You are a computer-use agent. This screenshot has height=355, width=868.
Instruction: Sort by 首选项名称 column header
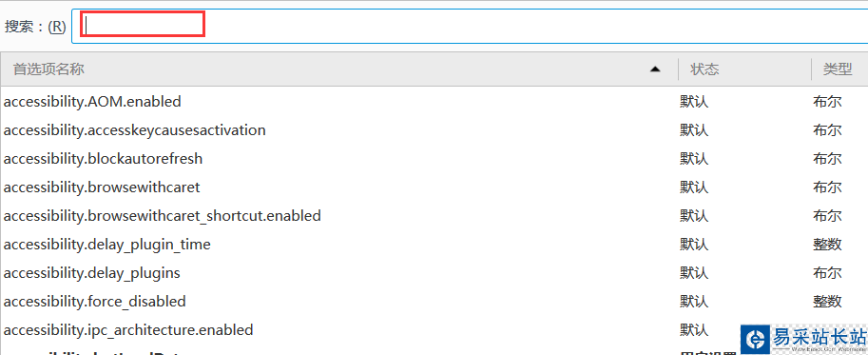coord(48,69)
